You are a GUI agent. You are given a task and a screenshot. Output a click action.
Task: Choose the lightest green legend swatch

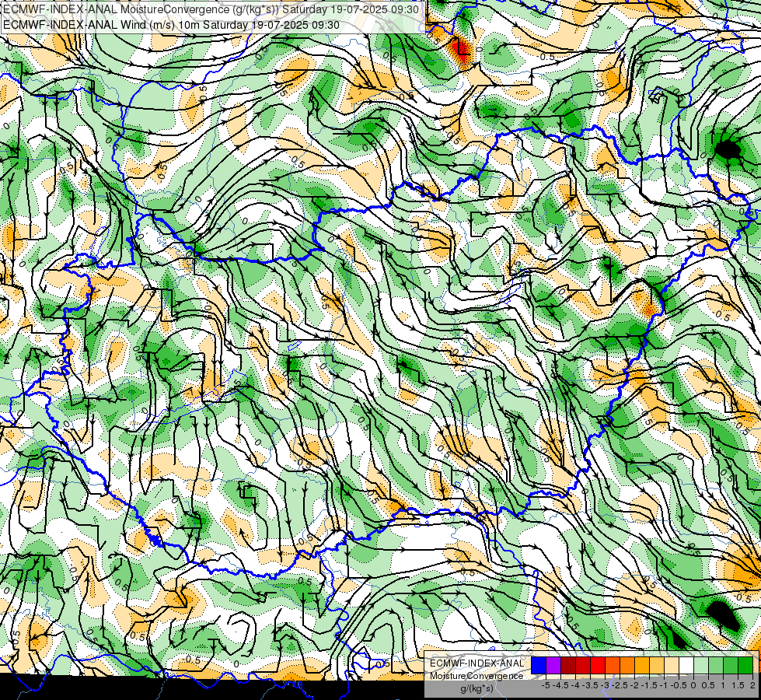pos(701,665)
